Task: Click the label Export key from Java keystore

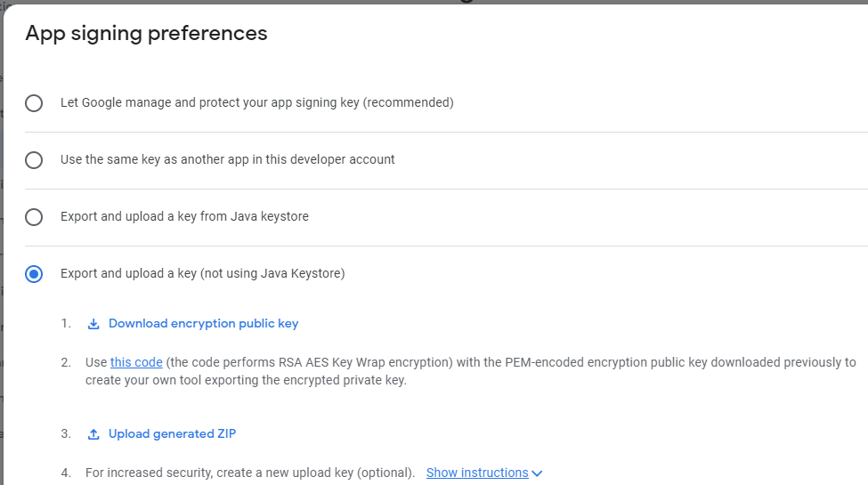Action: point(184,216)
